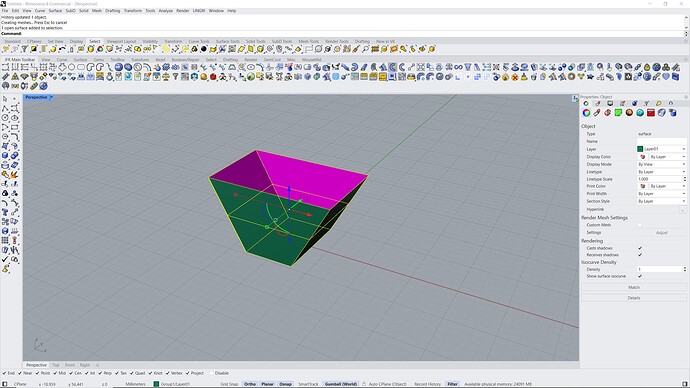Screen dimensions: 690x388
Task: Click the checkmark icon in left sidebar
Action: (x=5, y=260)
